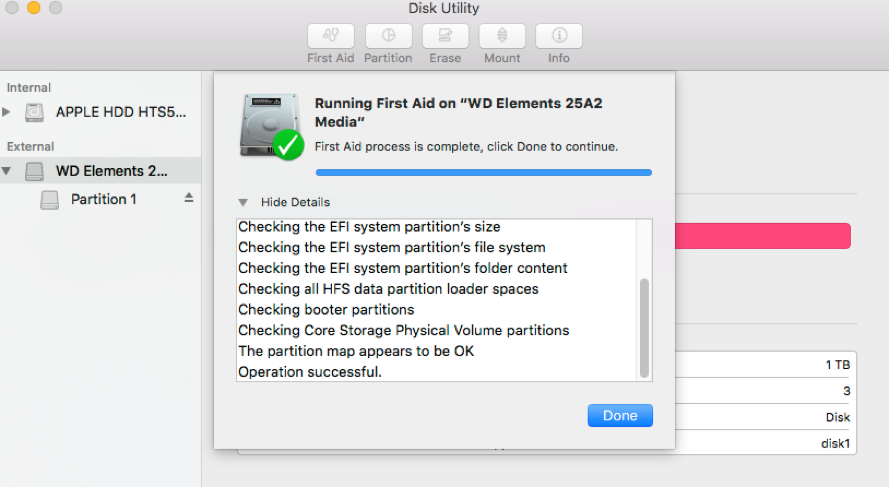This screenshot has height=487, width=889.
Task: Click the First Aid toolbar icon
Action: [331, 36]
